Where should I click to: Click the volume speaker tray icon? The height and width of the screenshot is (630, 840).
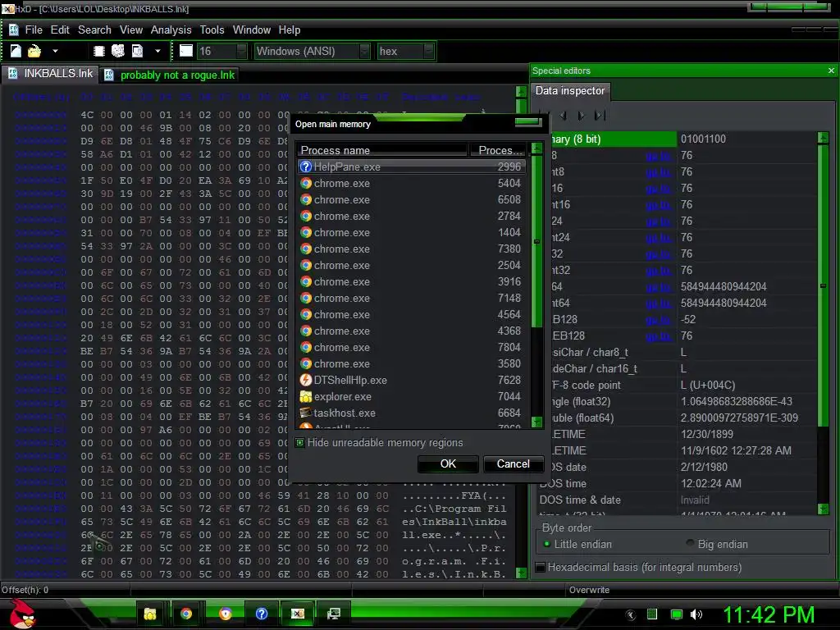pyautogui.click(x=696, y=614)
